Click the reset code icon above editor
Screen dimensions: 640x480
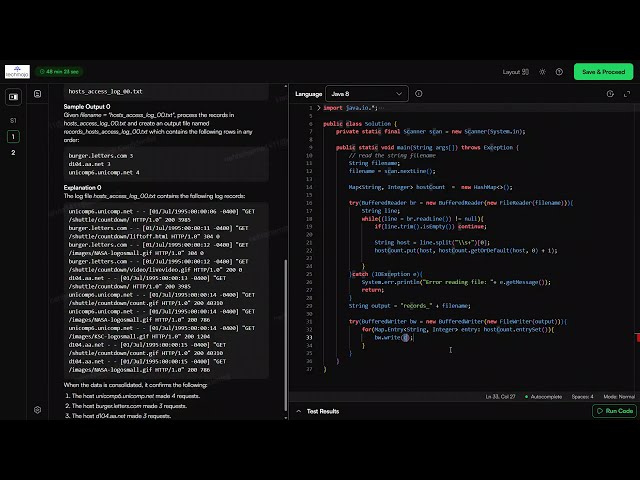pos(610,94)
